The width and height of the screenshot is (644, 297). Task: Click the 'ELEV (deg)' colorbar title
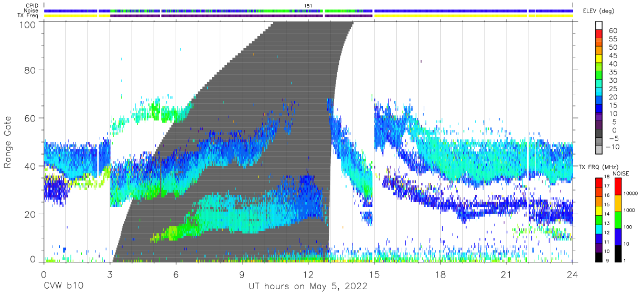(598, 11)
